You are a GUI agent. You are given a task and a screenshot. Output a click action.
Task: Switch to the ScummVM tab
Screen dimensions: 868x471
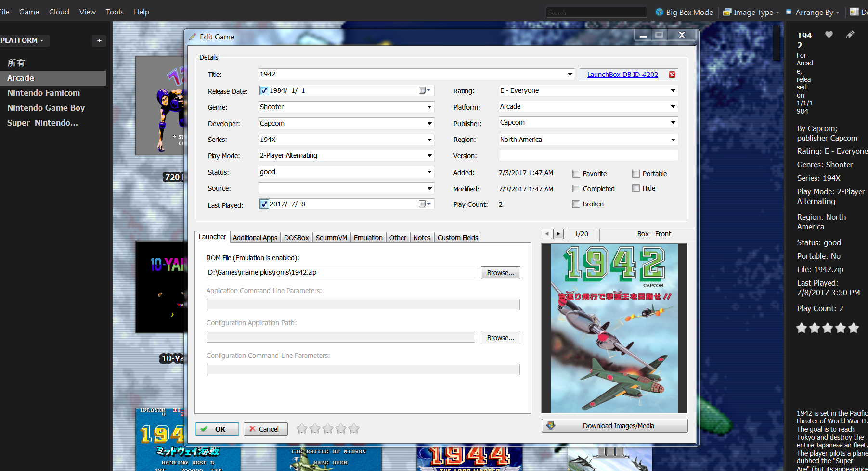coord(331,238)
